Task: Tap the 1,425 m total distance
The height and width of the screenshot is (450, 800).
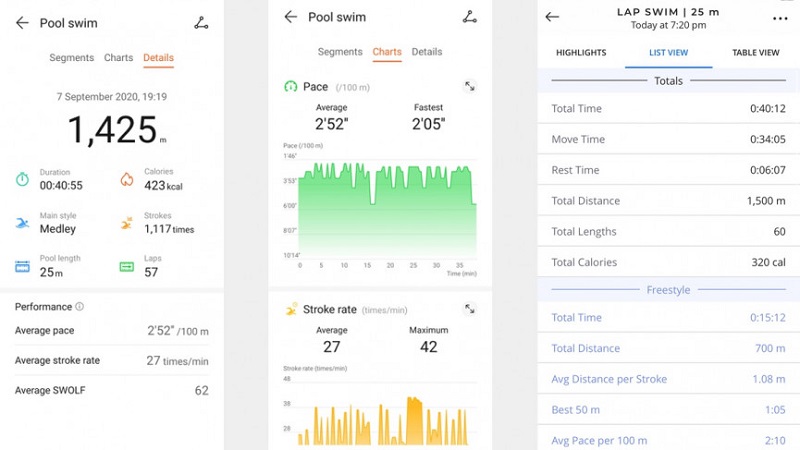Action: pos(117,130)
